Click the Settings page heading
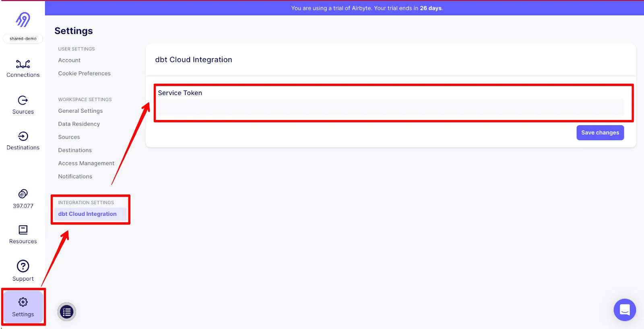The width and height of the screenshot is (644, 329). (x=74, y=31)
